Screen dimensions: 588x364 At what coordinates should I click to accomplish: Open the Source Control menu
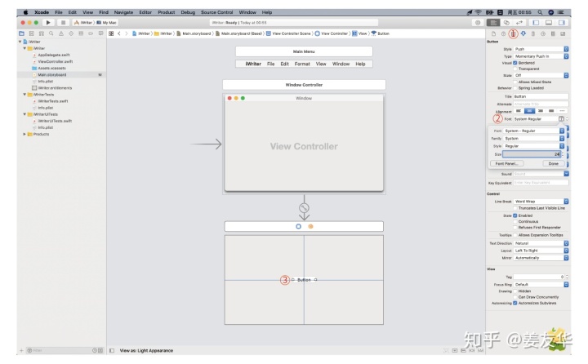pos(216,12)
